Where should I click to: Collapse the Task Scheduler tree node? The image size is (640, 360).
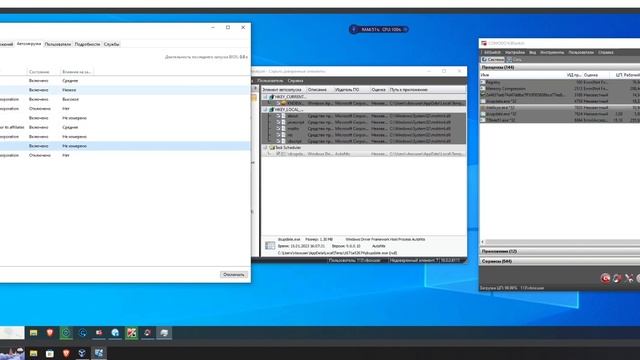[265, 148]
